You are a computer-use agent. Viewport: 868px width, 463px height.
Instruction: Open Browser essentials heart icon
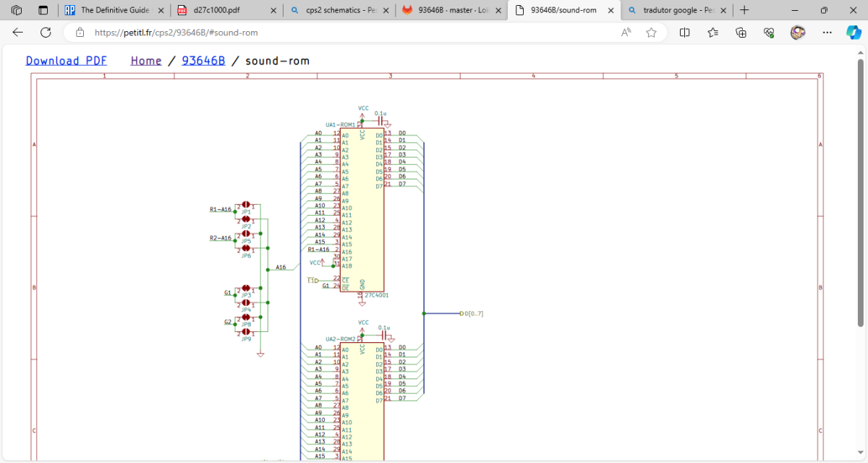[769, 33]
